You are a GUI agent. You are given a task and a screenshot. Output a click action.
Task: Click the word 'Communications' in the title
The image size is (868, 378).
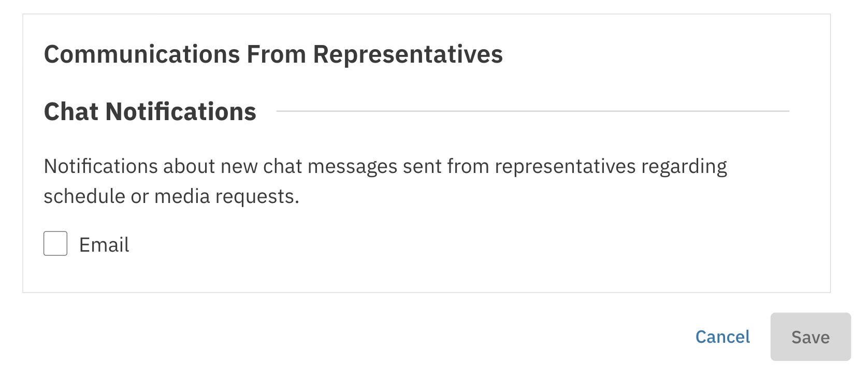(142, 54)
